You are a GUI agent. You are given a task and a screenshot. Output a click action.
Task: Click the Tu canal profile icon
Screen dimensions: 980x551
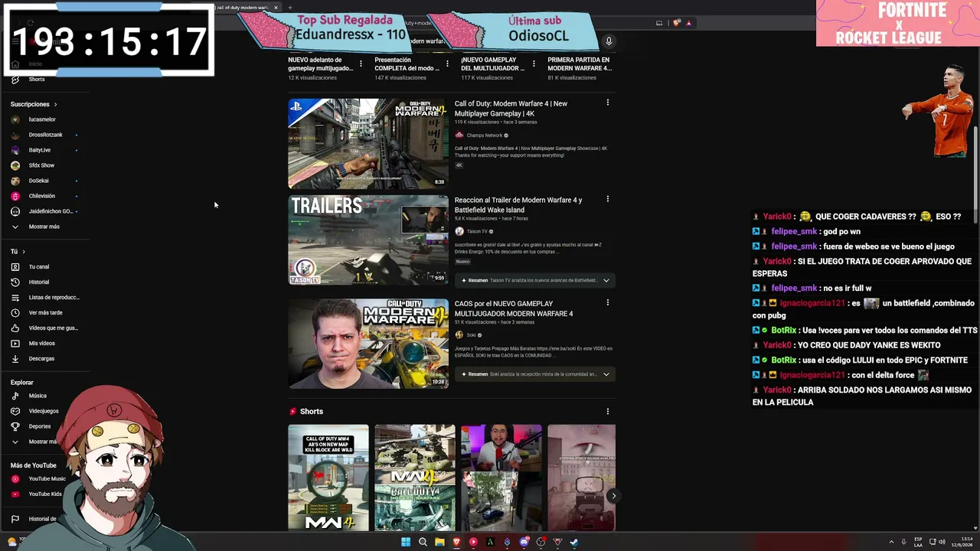pyautogui.click(x=15, y=267)
